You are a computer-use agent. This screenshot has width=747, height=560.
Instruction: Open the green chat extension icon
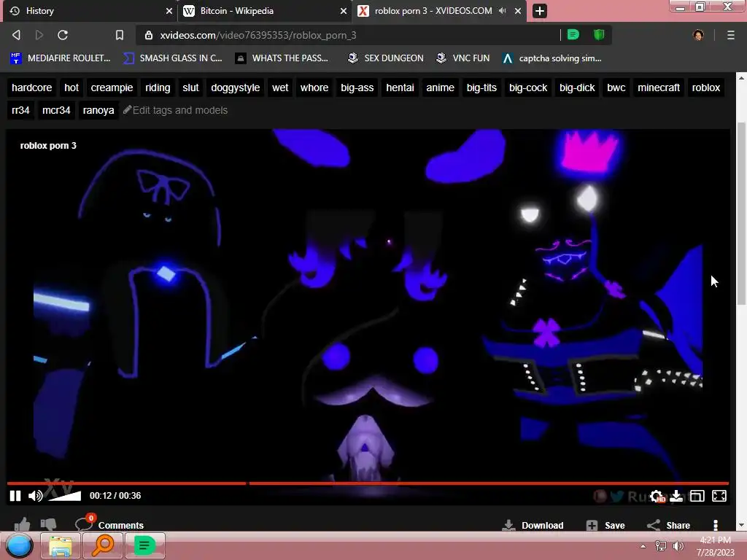coord(573,35)
